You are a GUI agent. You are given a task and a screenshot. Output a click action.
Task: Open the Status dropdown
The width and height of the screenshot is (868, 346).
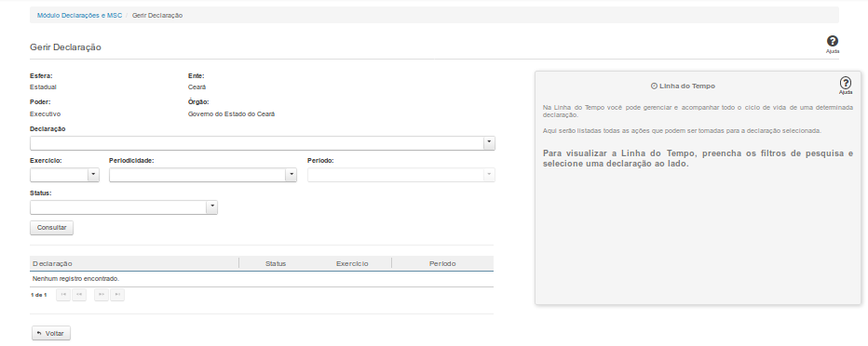[211, 207]
